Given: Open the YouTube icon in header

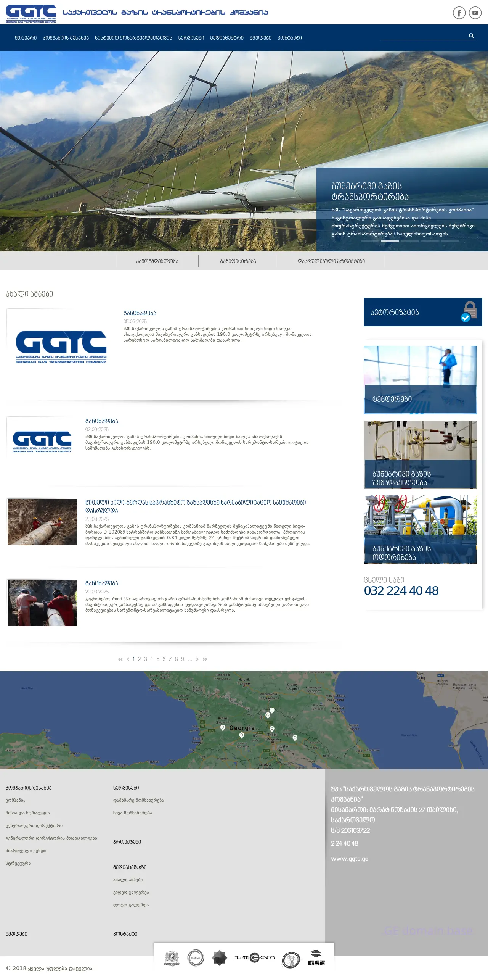Looking at the screenshot, I should pos(475,13).
